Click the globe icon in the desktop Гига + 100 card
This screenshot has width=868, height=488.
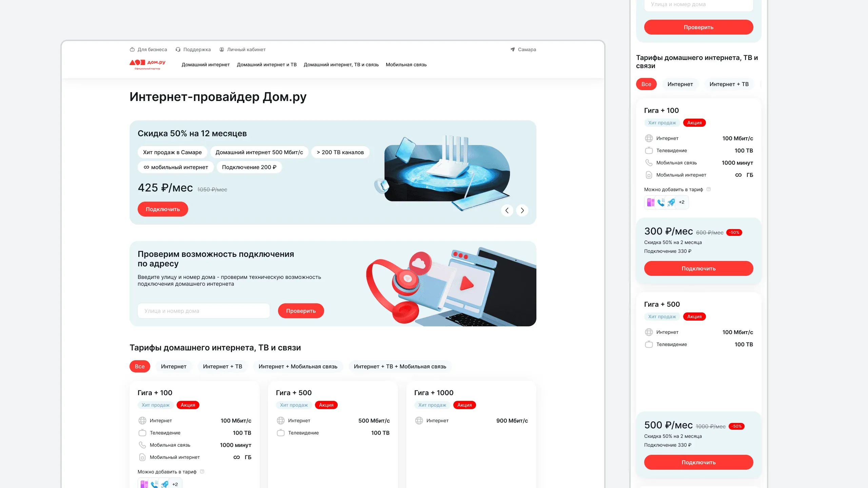pyautogui.click(x=142, y=421)
